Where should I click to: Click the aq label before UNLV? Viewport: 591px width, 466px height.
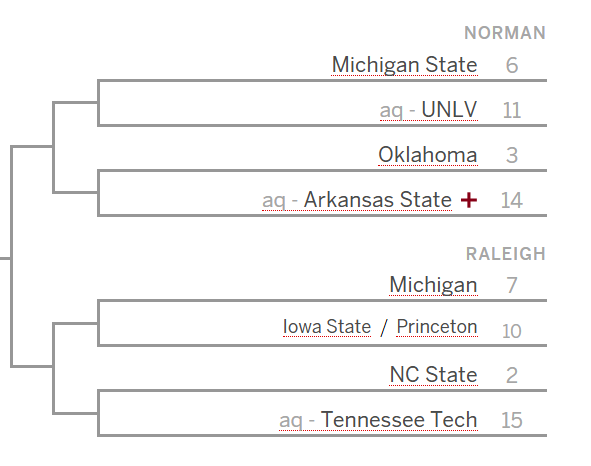(391, 111)
